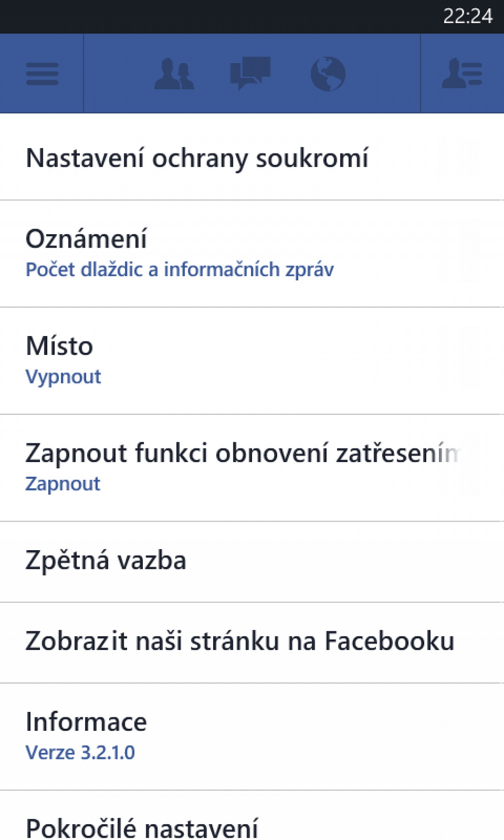Tap Počet dlaždic a informačních zpráv subtitle

pyautogui.click(x=180, y=270)
